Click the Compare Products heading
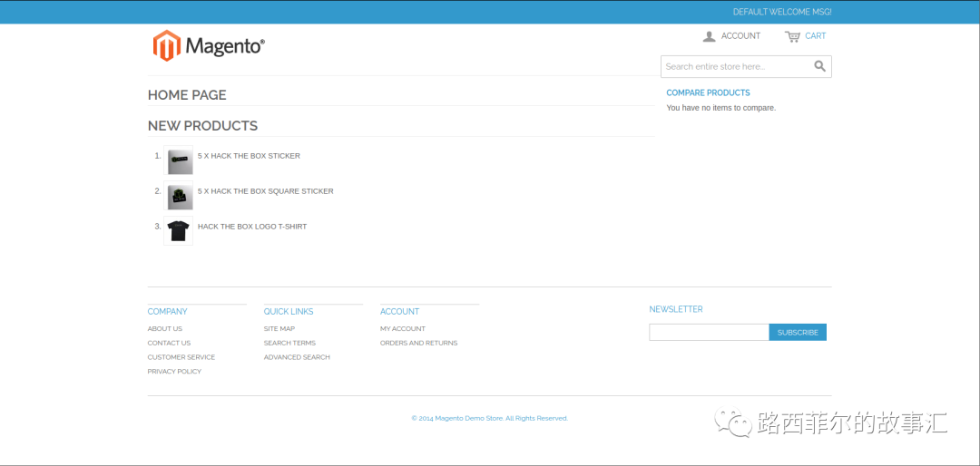Screen dimensions: 980x466 (x=708, y=92)
